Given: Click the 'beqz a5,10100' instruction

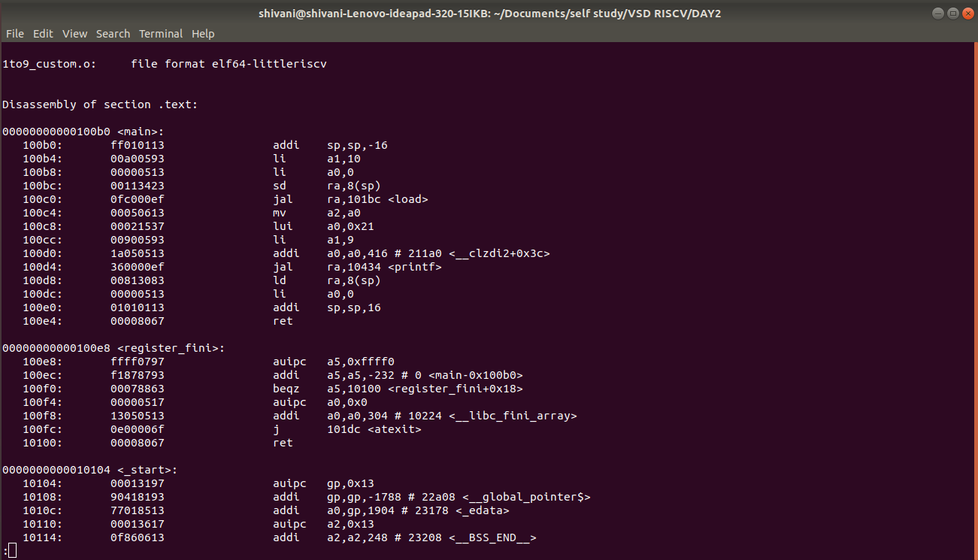Looking at the screenshot, I should pos(327,389).
